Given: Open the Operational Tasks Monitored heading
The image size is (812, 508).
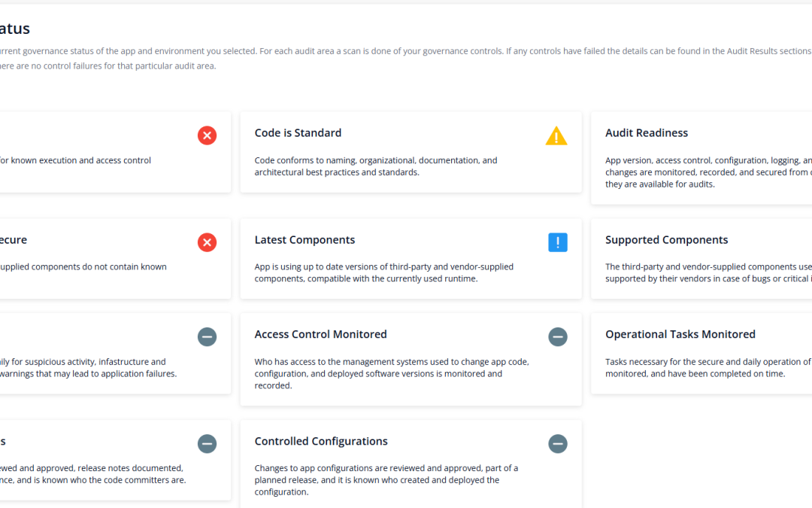Looking at the screenshot, I should pos(680,334).
